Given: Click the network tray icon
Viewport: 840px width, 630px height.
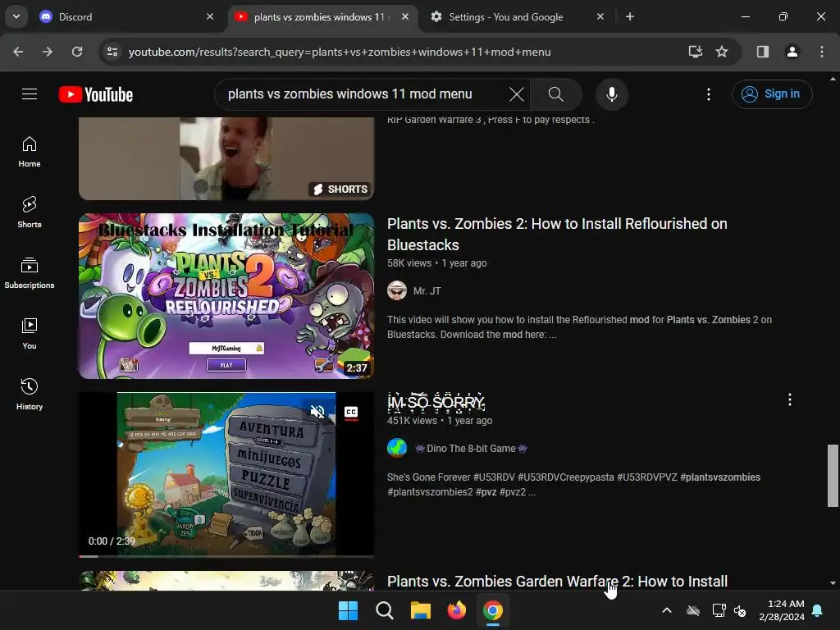Looking at the screenshot, I should (719, 610).
